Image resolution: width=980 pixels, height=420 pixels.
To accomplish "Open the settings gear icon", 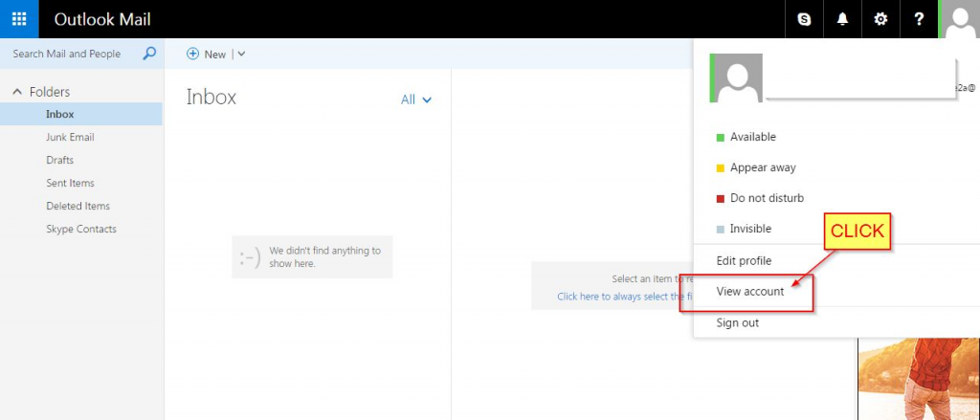I will point(880,19).
